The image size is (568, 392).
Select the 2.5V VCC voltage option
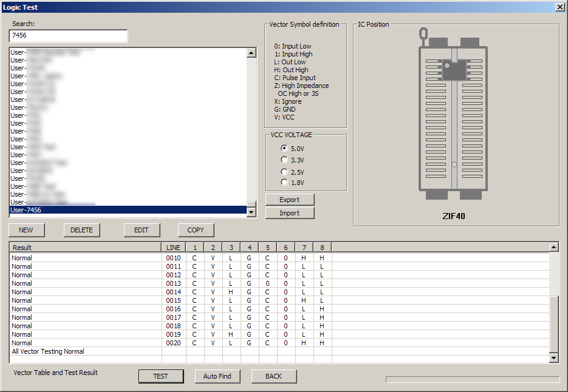click(284, 171)
